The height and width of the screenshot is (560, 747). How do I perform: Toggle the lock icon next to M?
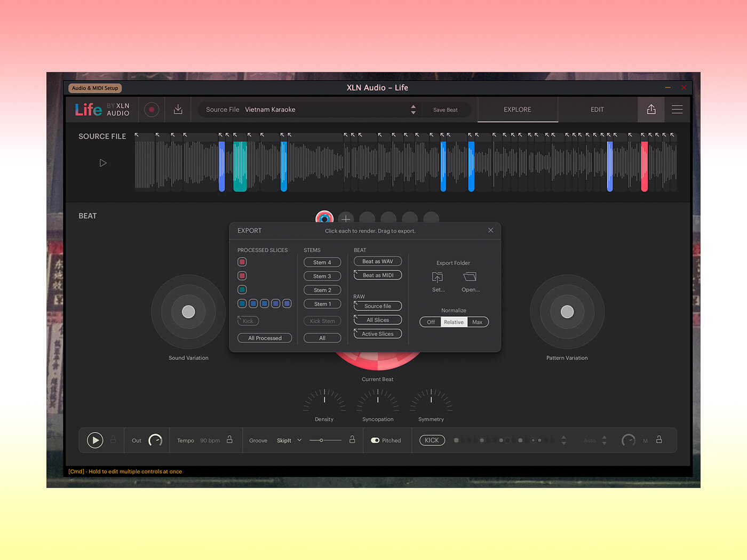click(x=659, y=439)
